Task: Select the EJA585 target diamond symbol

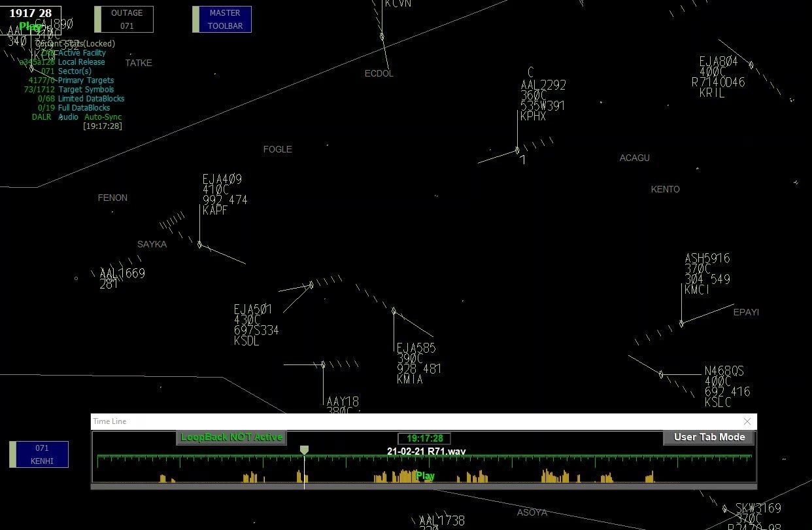Action: click(x=394, y=311)
